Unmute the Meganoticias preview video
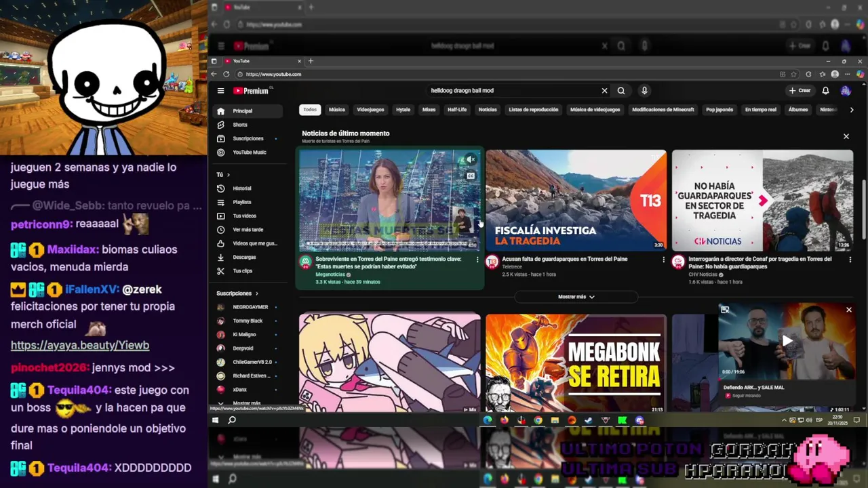Viewport: 868px width, 488px height. (x=471, y=160)
